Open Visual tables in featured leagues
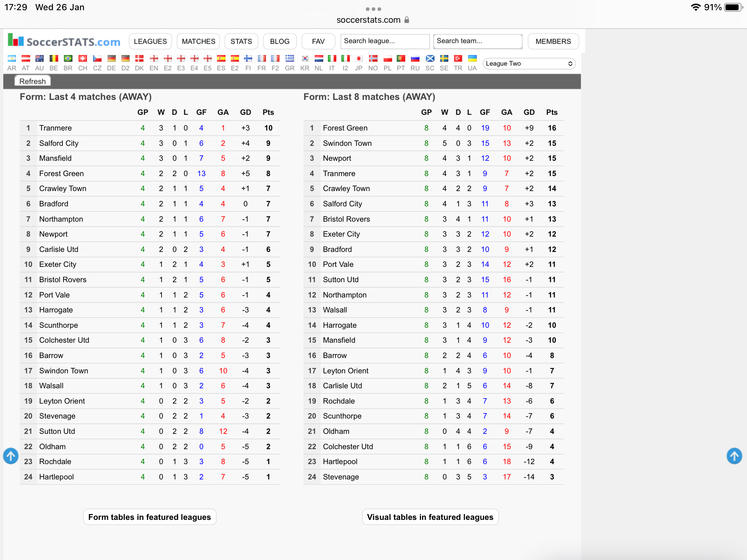Image resolution: width=747 pixels, height=560 pixels. click(x=430, y=517)
